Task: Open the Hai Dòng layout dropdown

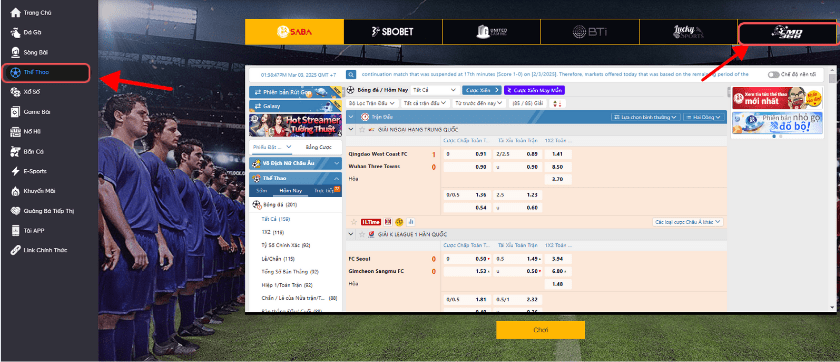Action: (x=704, y=117)
